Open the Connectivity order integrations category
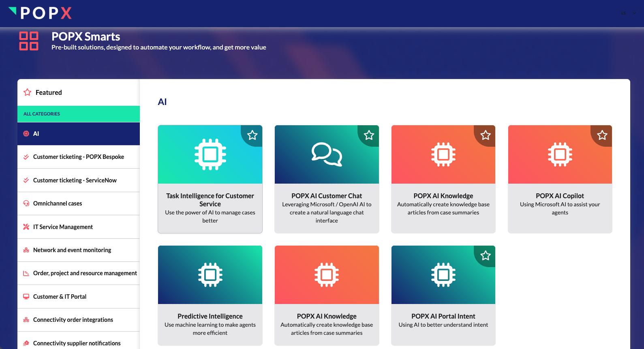 point(73,320)
